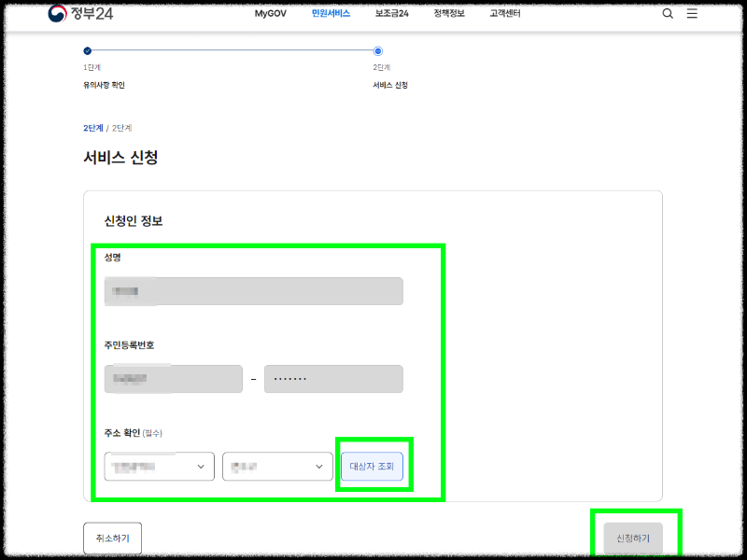Open the hamburger navigation menu
Image resolution: width=747 pixels, height=560 pixels.
click(x=692, y=14)
